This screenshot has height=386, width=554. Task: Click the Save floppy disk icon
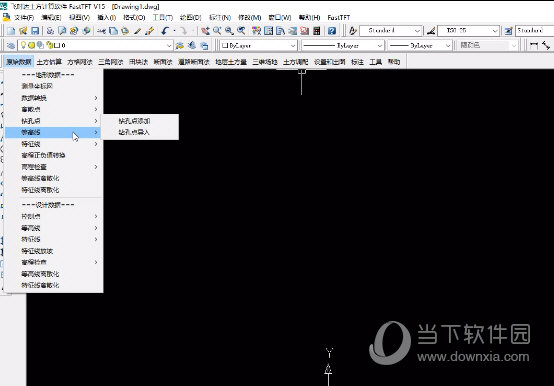point(35,31)
